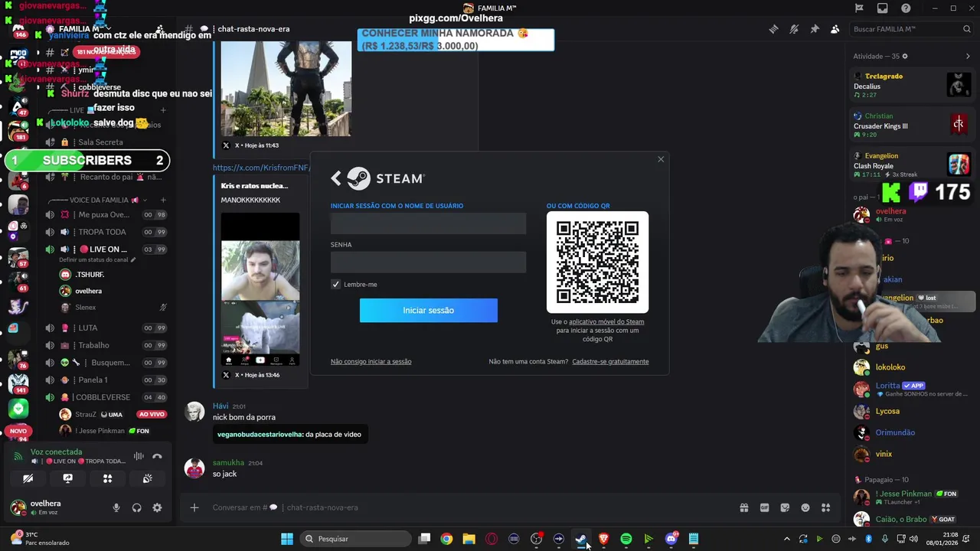Click the Steam QR code image
The height and width of the screenshot is (551, 980).
(x=597, y=262)
